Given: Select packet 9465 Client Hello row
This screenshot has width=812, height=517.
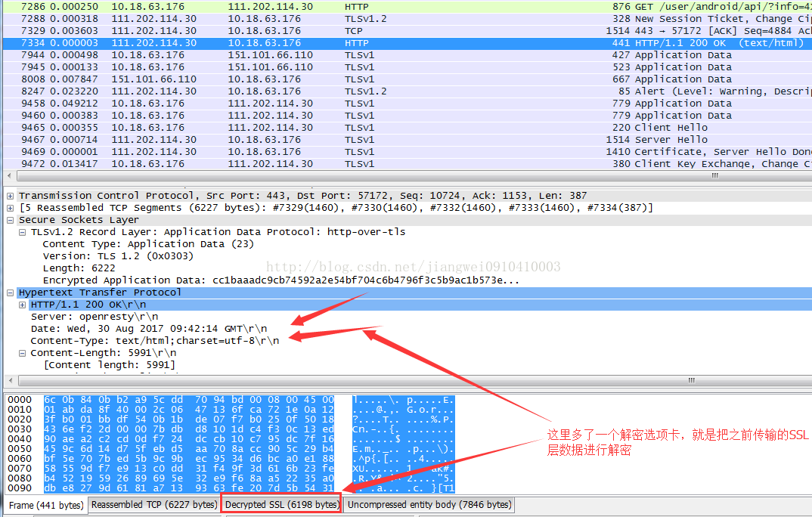Looking at the screenshot, I should pos(408,127).
